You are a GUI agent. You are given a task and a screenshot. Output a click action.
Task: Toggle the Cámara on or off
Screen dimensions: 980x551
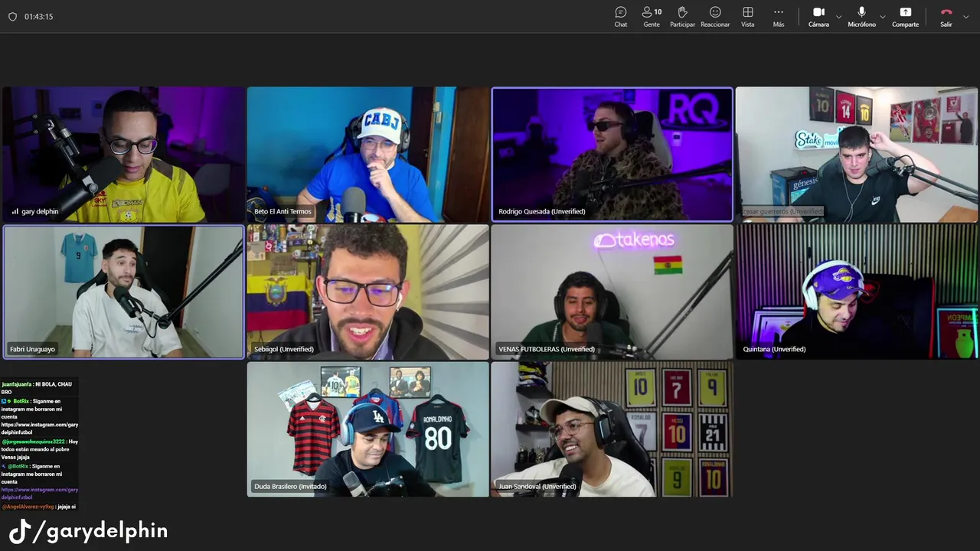(818, 17)
